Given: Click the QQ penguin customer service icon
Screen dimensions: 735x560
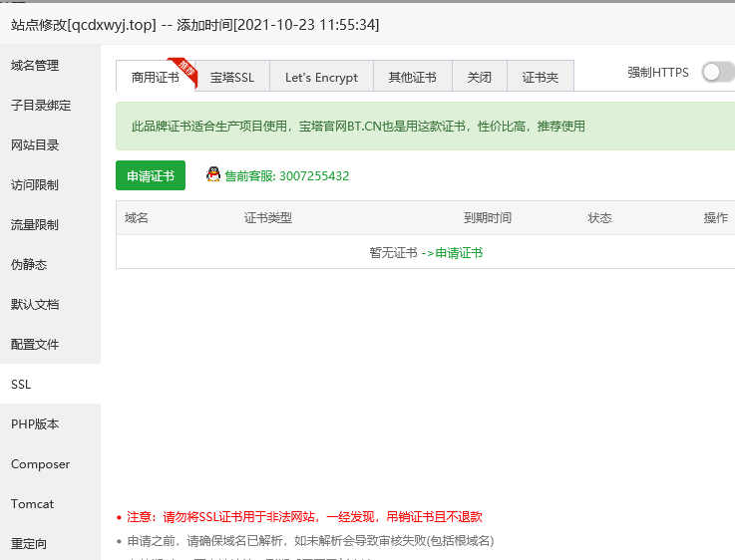Looking at the screenshot, I should pos(213,174).
